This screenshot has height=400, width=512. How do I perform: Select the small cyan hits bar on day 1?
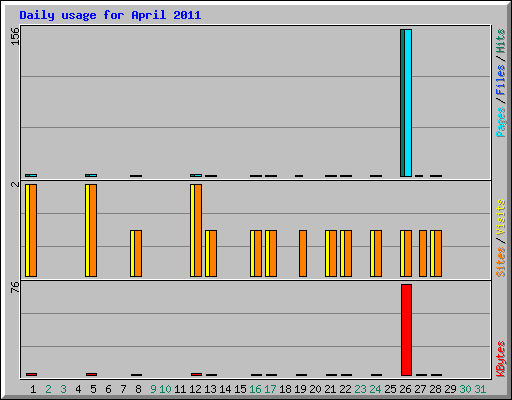pyautogui.click(x=33, y=175)
